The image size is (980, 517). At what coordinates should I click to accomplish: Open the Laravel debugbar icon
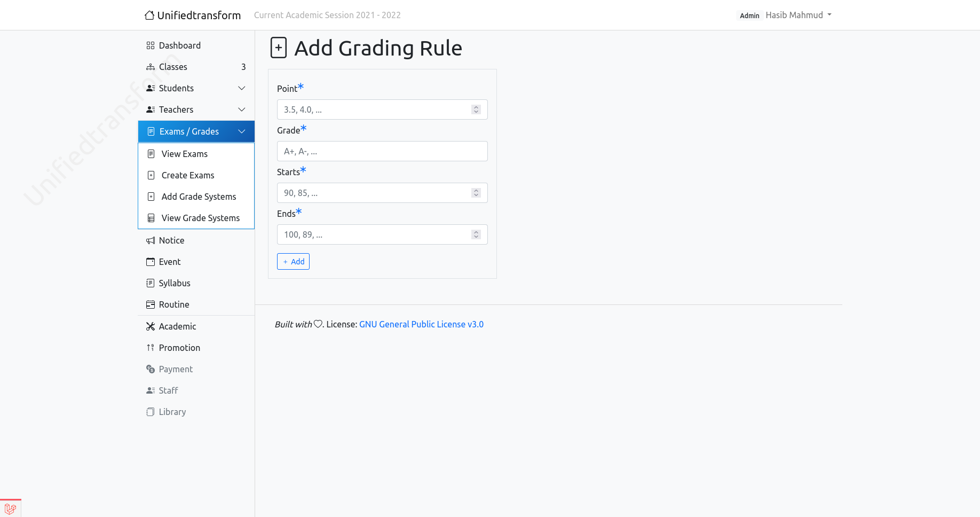[x=10, y=508]
